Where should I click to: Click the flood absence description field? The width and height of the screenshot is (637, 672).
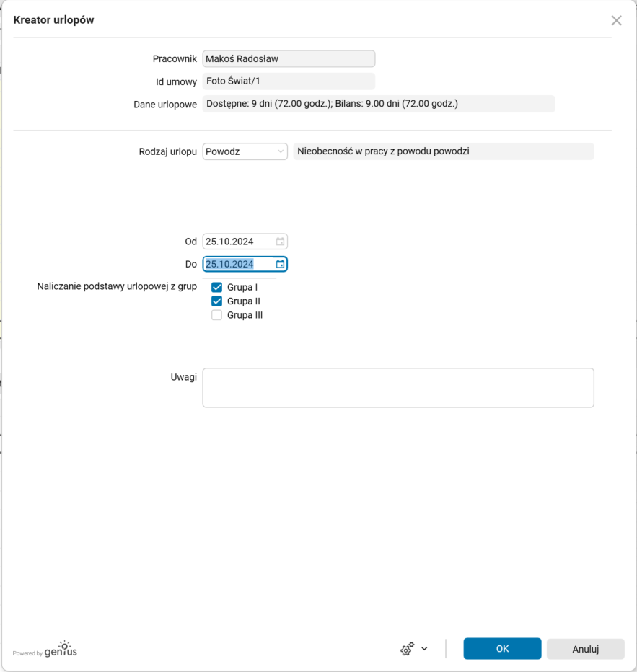click(443, 151)
